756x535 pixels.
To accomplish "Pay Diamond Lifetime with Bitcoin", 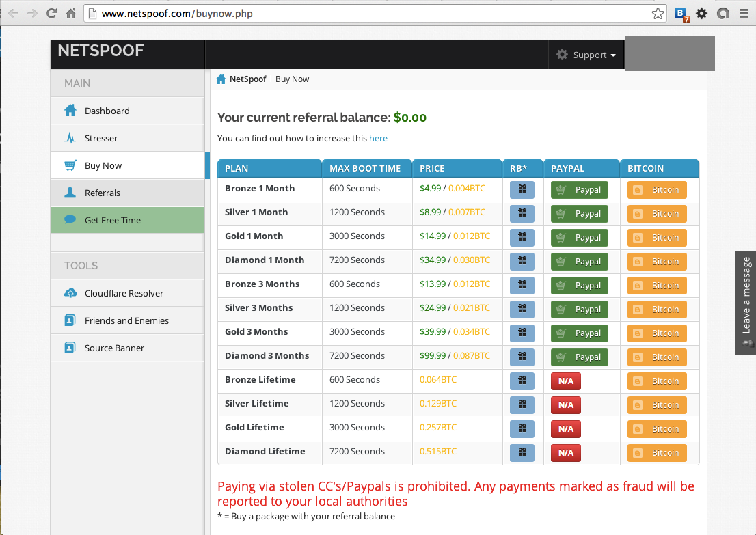I will tap(657, 452).
